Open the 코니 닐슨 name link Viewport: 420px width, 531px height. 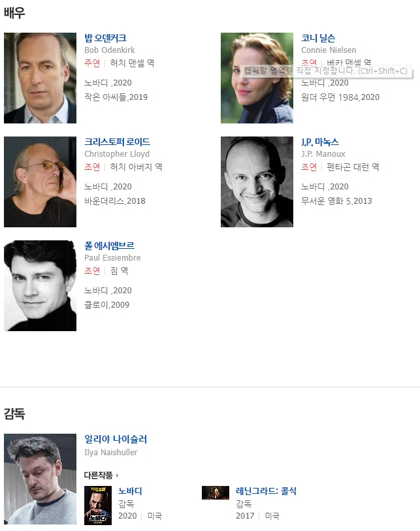(318, 38)
